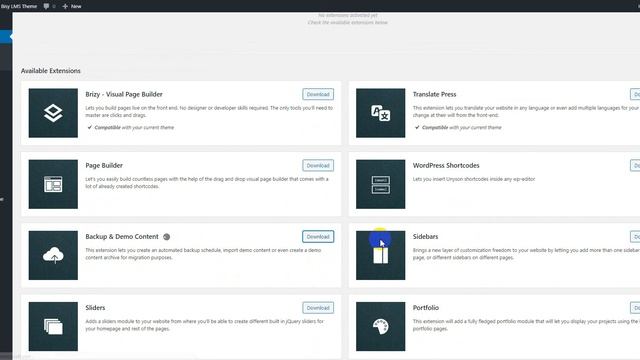Click the Page Builder layout icon
The width and height of the screenshot is (640, 360).
tap(53, 184)
